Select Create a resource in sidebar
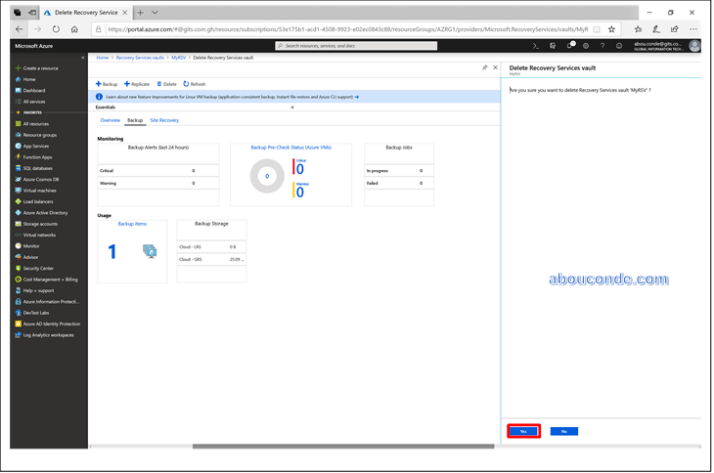Viewport: 714px width, 473px height. [38, 67]
